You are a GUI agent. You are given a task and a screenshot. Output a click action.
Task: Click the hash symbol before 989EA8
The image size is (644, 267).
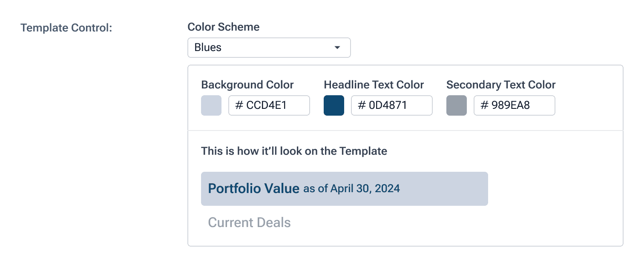click(484, 105)
